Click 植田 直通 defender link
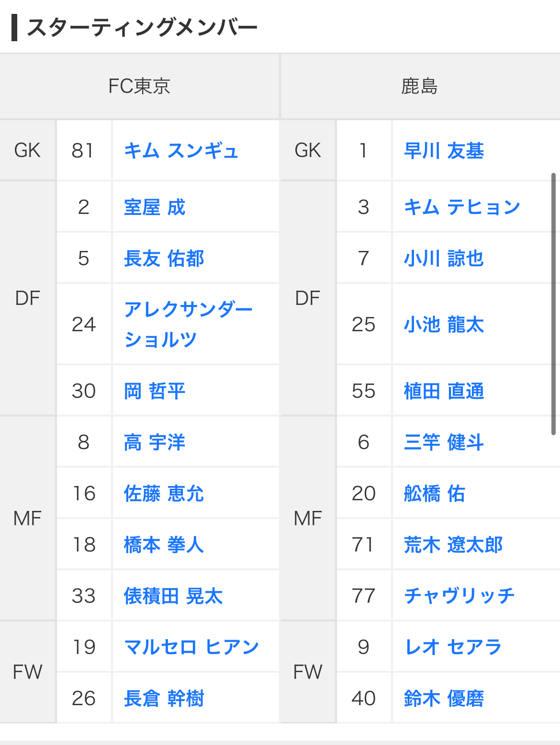The height and width of the screenshot is (745, 560). [444, 391]
